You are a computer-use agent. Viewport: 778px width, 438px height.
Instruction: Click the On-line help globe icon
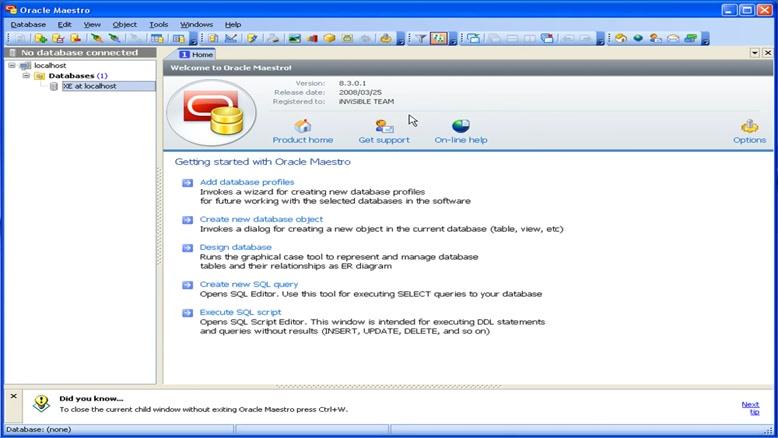pyautogui.click(x=460, y=126)
